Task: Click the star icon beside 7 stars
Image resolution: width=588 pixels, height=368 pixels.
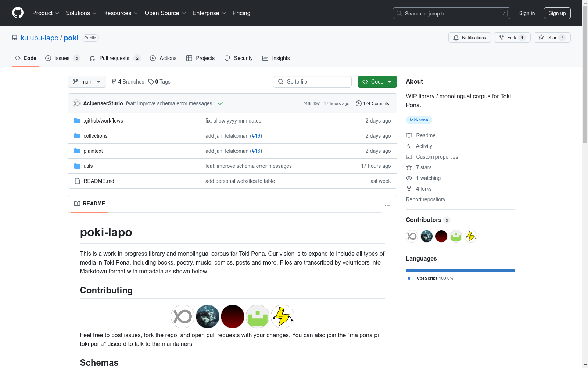Action: (x=409, y=167)
